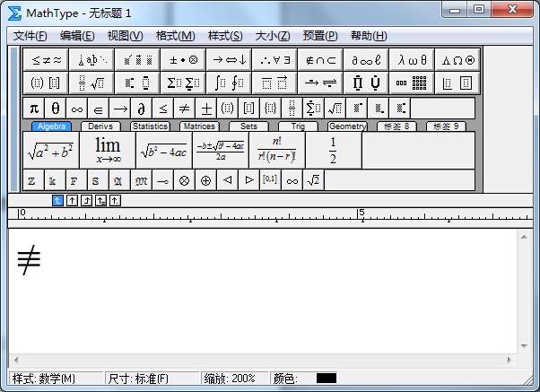
Task: Open the 格式(M) menu
Action: click(x=175, y=36)
